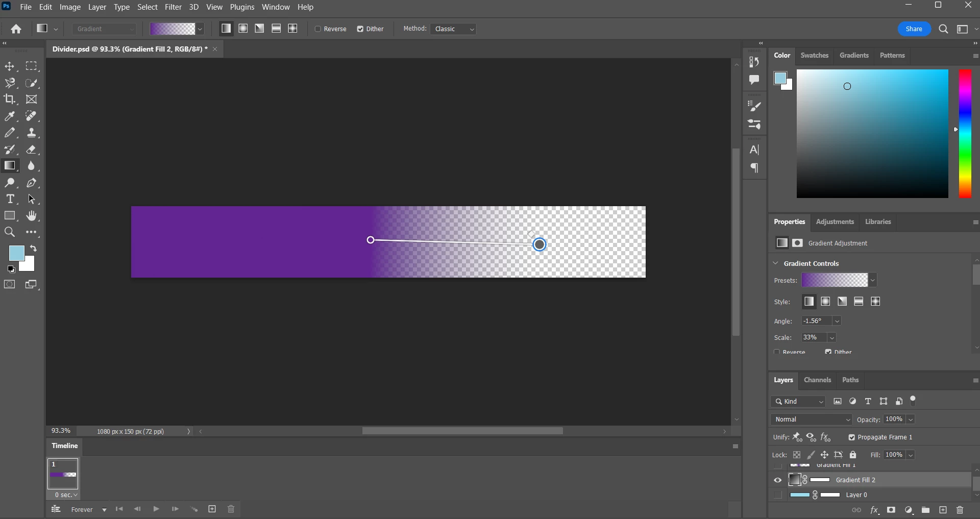Select the Lasso tool
The image size is (980, 519).
click(10, 83)
